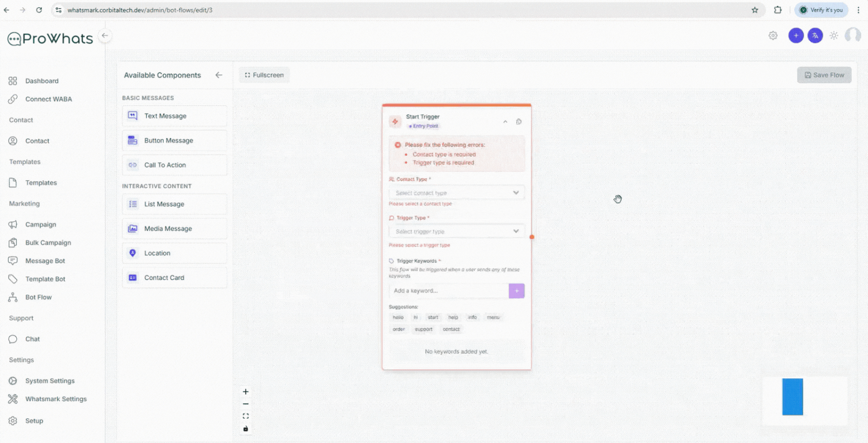Save the flow with Save Flow button
Viewport: 868px width, 443px height.
[x=824, y=75]
